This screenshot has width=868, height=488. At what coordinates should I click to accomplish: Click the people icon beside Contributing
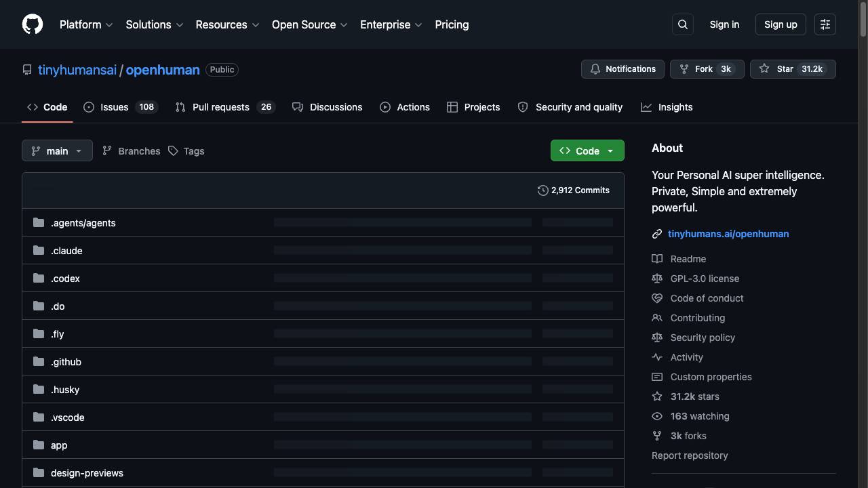657,318
